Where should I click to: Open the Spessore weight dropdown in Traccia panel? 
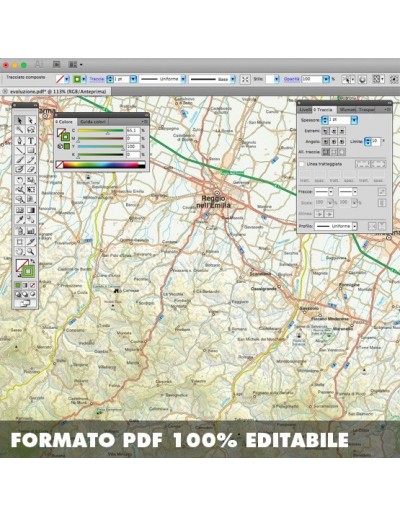[354, 120]
